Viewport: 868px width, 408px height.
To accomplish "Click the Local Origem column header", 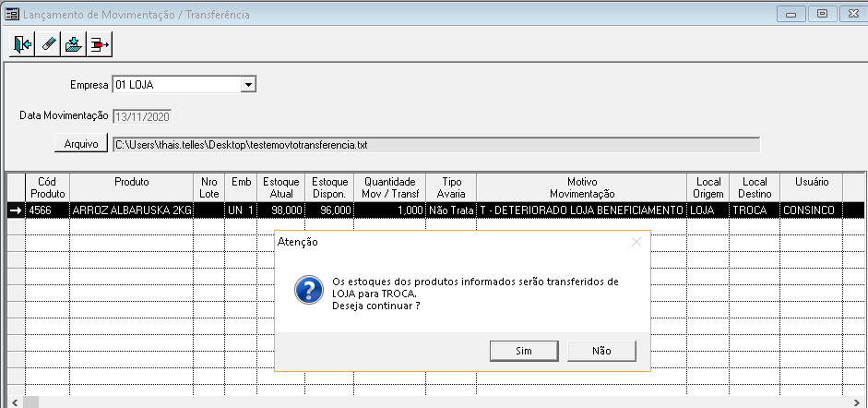I will tap(708, 187).
